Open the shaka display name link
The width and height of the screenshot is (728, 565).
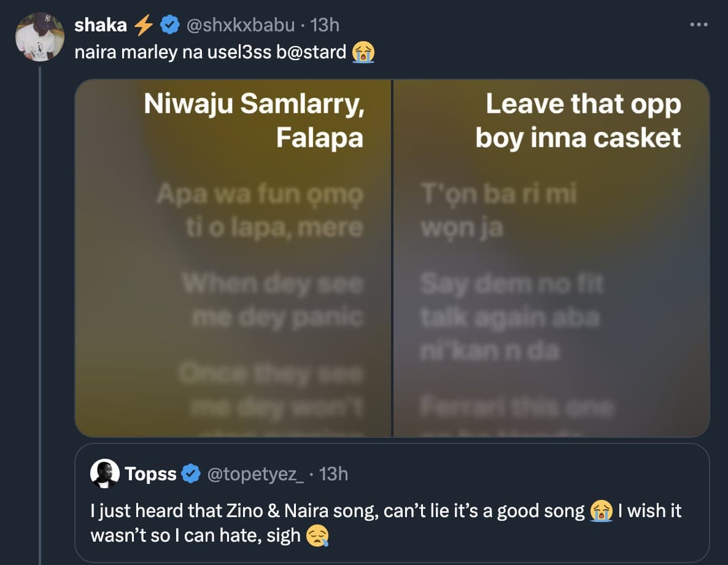pyautogui.click(x=101, y=25)
